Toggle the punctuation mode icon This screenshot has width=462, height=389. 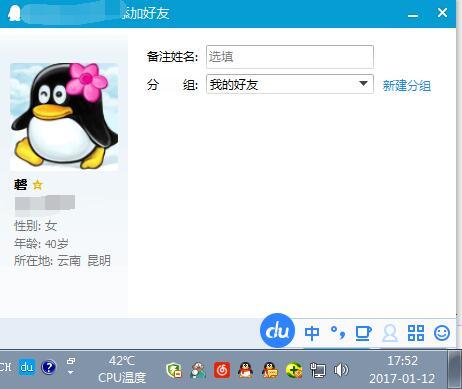(337, 332)
